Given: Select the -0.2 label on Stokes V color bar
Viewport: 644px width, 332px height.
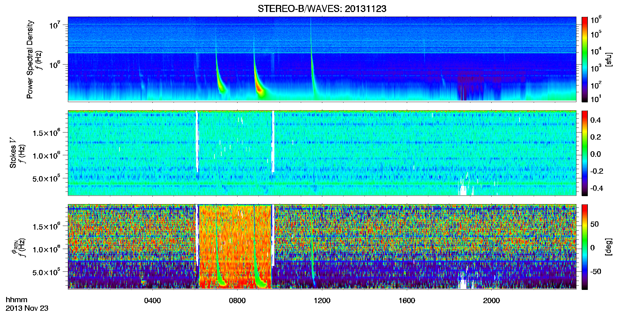Looking at the screenshot, I should coord(597,171).
